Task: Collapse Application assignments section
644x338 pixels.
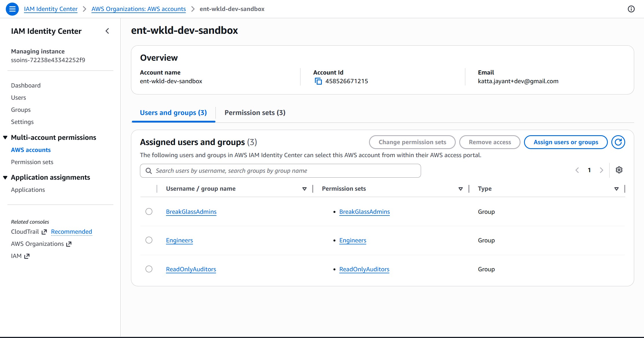Action: pos(5,177)
